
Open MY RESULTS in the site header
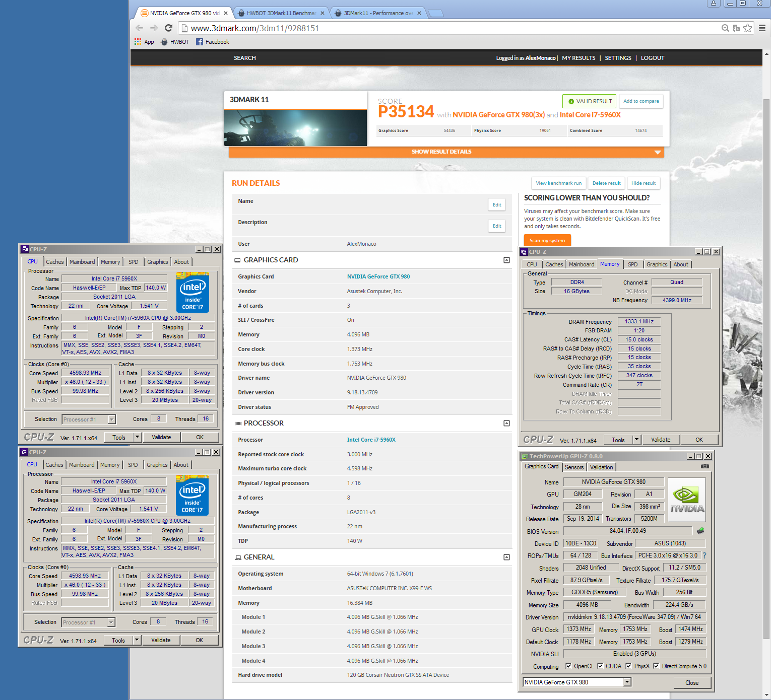click(x=579, y=58)
